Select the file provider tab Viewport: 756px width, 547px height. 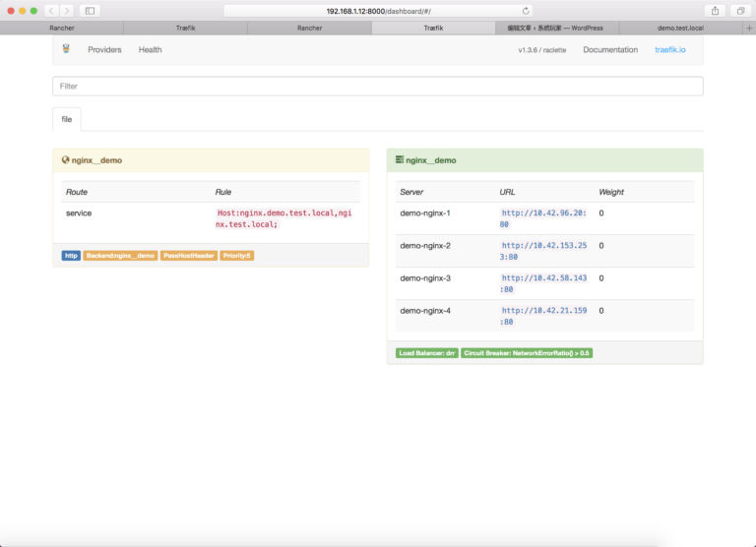click(67, 119)
